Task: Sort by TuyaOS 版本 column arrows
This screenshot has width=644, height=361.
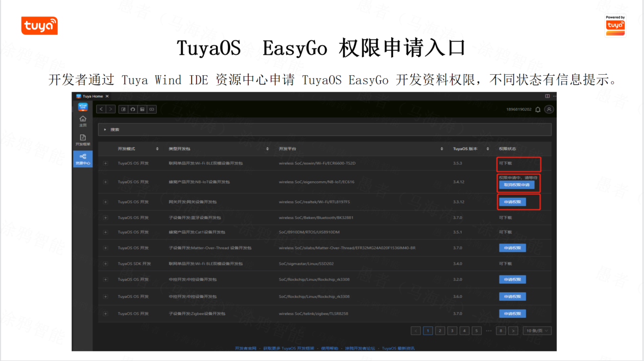Action: 487,149
